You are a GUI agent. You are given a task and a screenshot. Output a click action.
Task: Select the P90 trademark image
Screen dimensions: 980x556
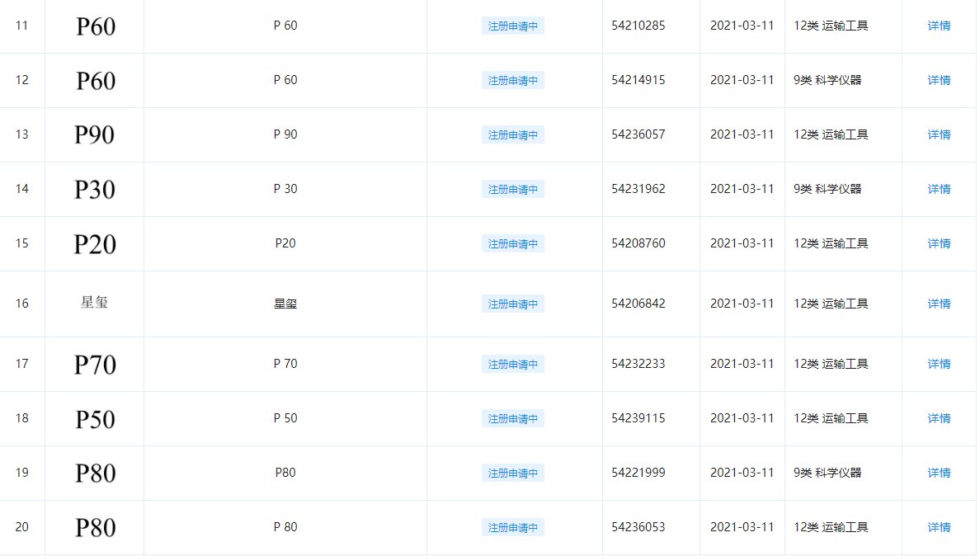[x=93, y=134]
